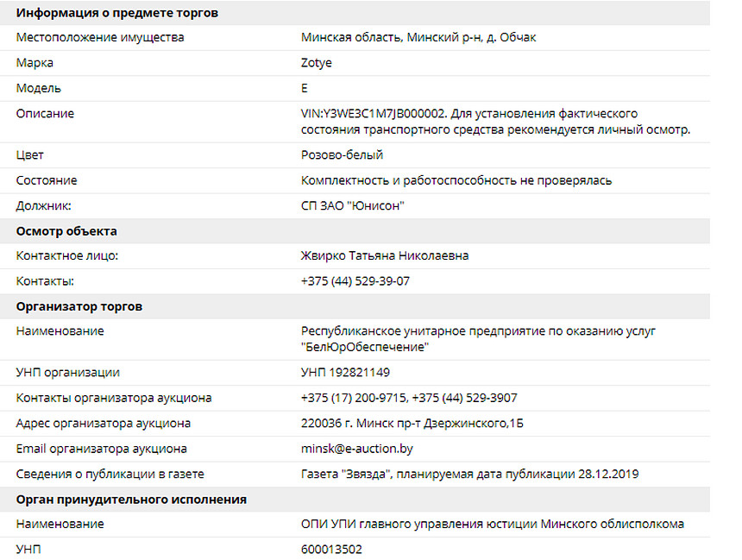Click the УНП 192821149 value
Image resolution: width=742 pixels, height=560 pixels.
pos(345,372)
